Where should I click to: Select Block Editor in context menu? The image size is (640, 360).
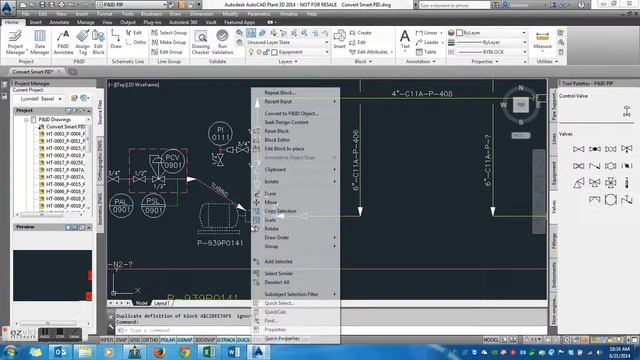click(x=277, y=140)
